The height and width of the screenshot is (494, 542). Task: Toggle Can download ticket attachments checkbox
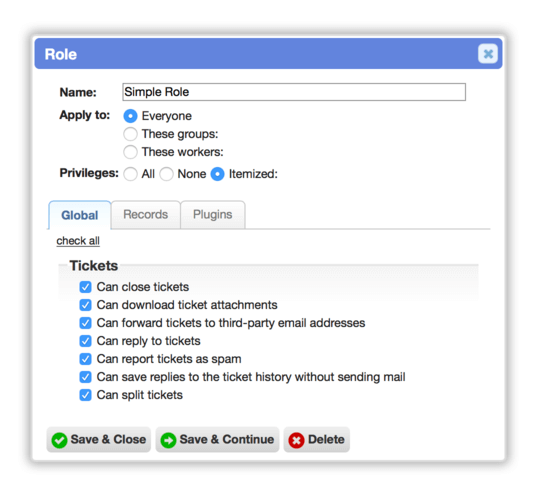[x=85, y=305]
